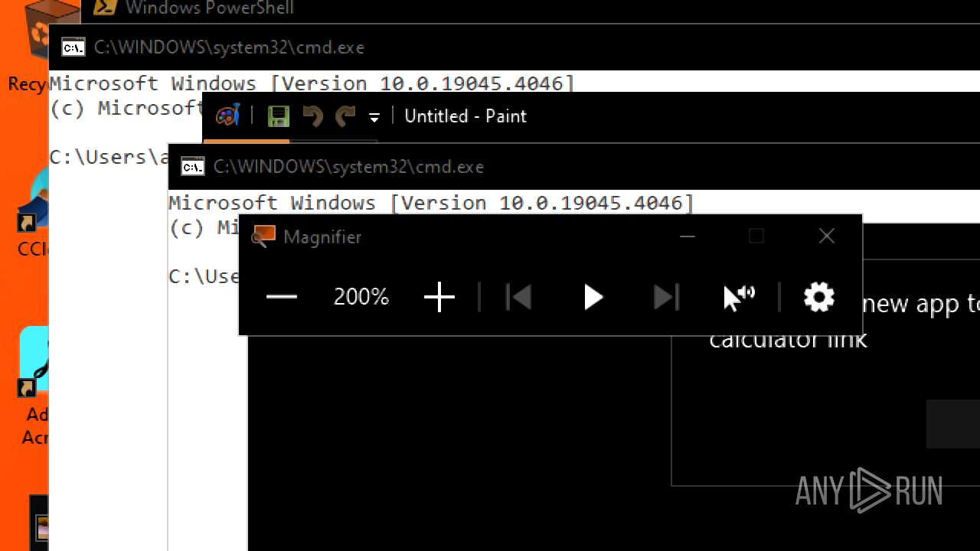980x551 pixels.
Task: Undo the last action in Paint
Action: pos(312,116)
